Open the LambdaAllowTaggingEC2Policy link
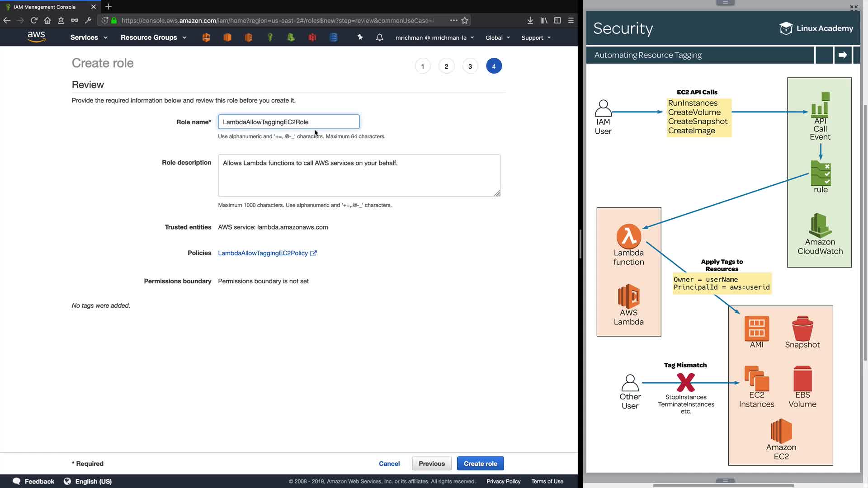 click(263, 253)
